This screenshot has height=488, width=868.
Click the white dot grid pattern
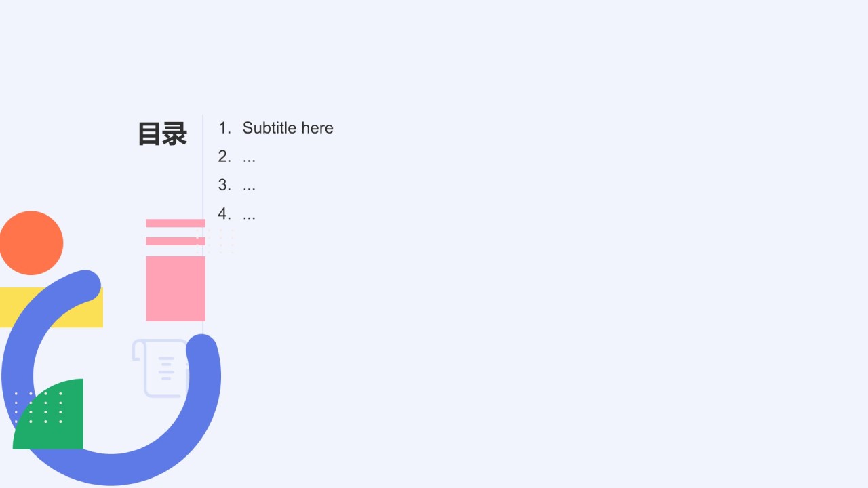[x=39, y=407]
